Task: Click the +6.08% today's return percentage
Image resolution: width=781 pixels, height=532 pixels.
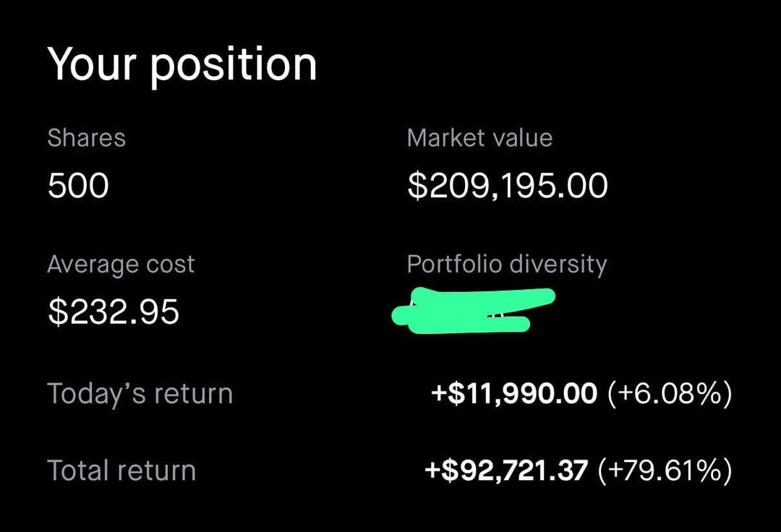Action: point(670,394)
